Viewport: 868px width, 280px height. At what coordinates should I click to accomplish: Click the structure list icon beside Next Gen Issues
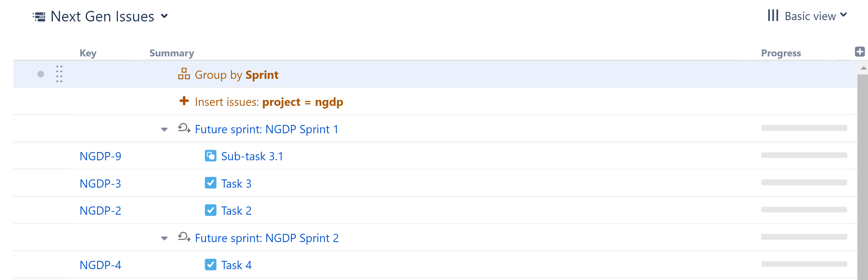point(39,16)
